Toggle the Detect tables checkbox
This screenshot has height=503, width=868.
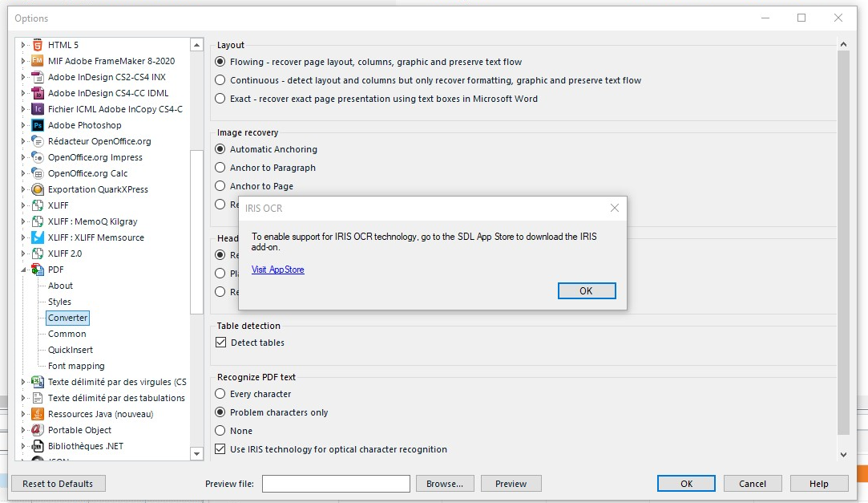click(221, 343)
